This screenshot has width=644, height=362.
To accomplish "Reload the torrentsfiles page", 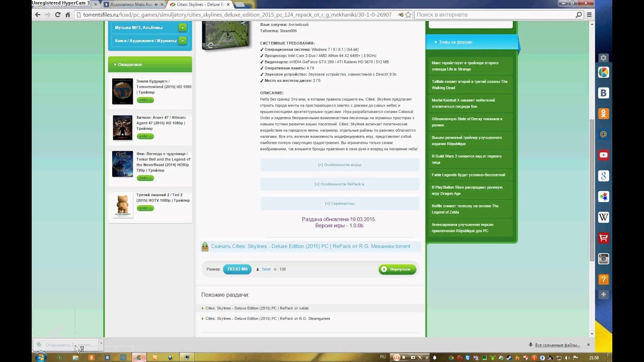I will (57, 15).
